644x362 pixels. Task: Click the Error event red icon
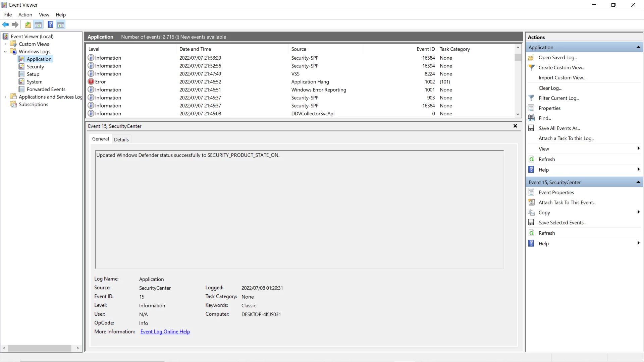[91, 81]
